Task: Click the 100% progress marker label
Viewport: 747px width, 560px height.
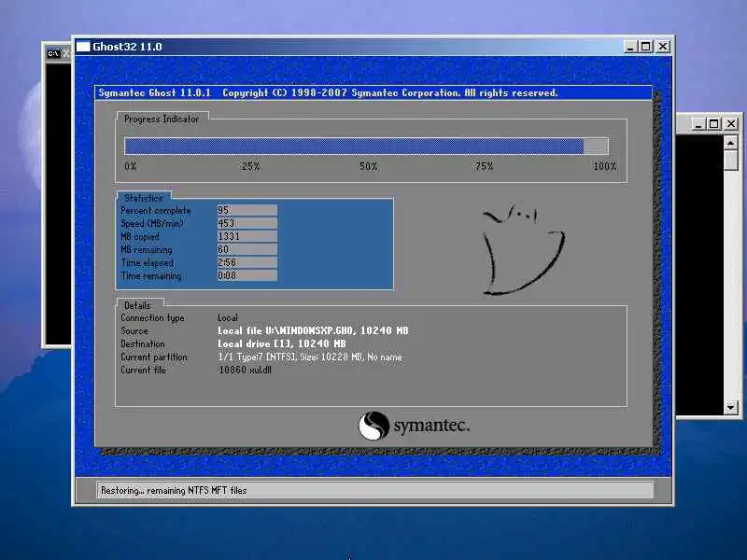Action: pos(604,166)
